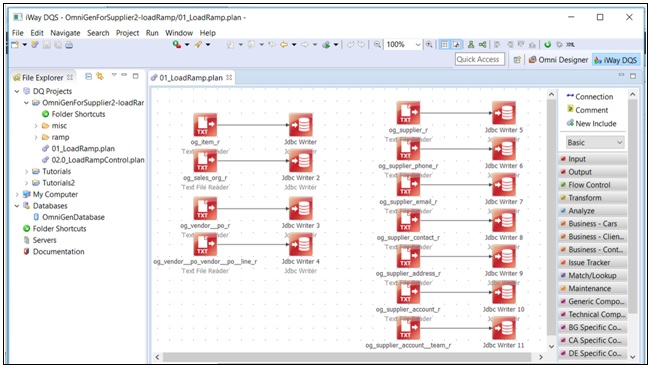Expand the ramp folder
This screenshot has width=651, height=368.
(x=36, y=137)
